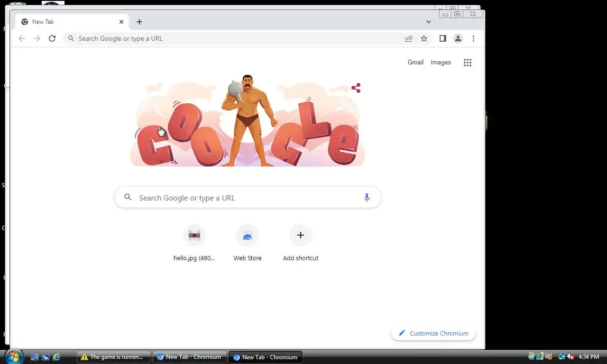Open a new tab with the plus button
Viewport: 607px width, 364px height.
click(139, 22)
